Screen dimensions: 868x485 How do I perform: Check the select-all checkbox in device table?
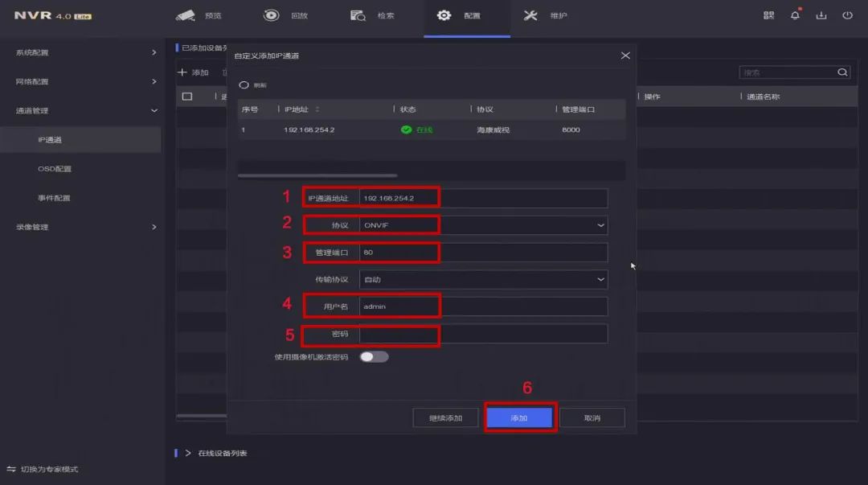click(x=187, y=97)
